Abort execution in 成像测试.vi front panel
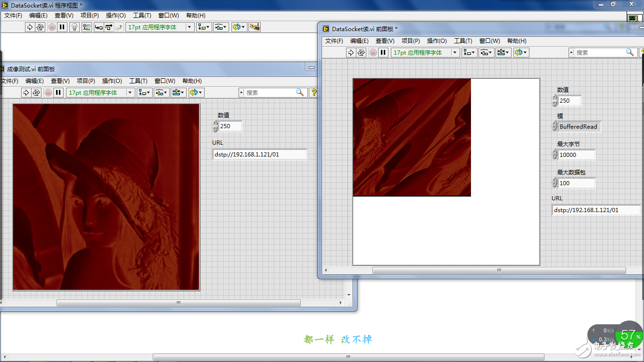 [x=48, y=93]
